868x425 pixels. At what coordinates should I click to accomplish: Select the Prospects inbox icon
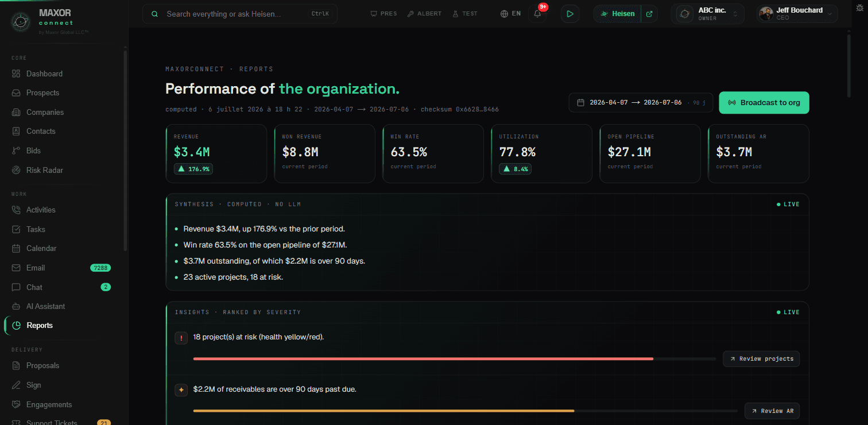pos(16,92)
